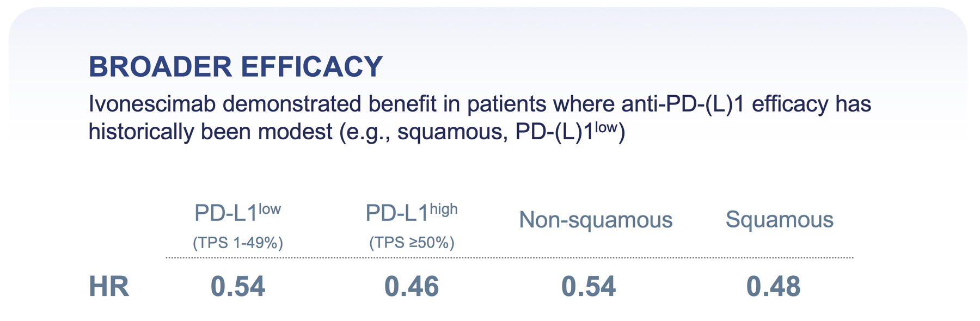This screenshot has height=321, width=980.
Task: Click the 0.48 hazard ratio value
Action: (x=773, y=287)
